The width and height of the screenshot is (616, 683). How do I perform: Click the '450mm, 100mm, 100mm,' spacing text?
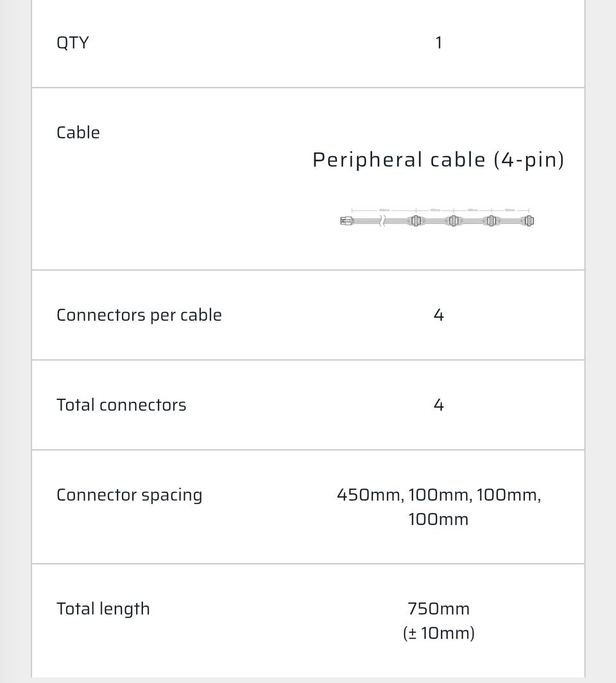coord(438,495)
